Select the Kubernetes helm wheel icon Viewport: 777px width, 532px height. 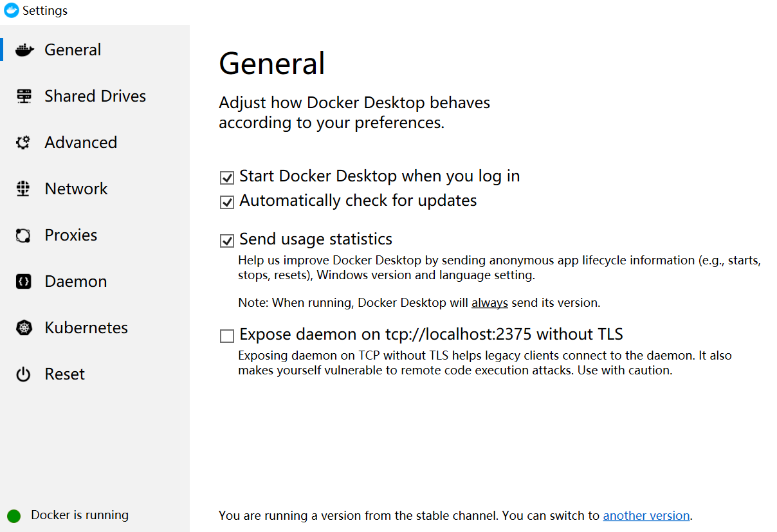click(24, 327)
